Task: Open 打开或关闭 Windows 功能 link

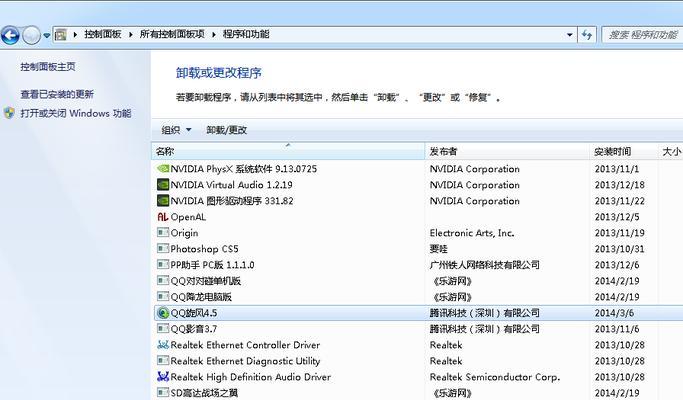Action: pyautogui.click(x=76, y=113)
